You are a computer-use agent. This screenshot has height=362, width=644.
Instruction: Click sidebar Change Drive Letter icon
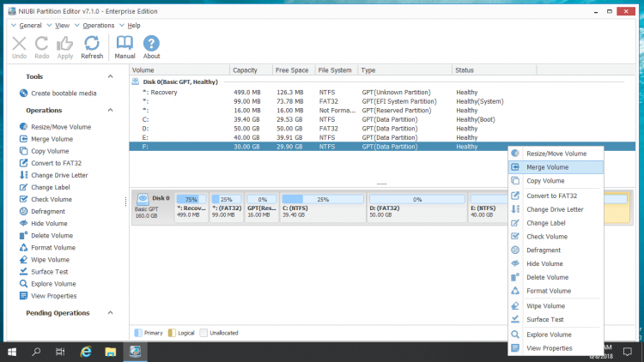[x=23, y=175]
